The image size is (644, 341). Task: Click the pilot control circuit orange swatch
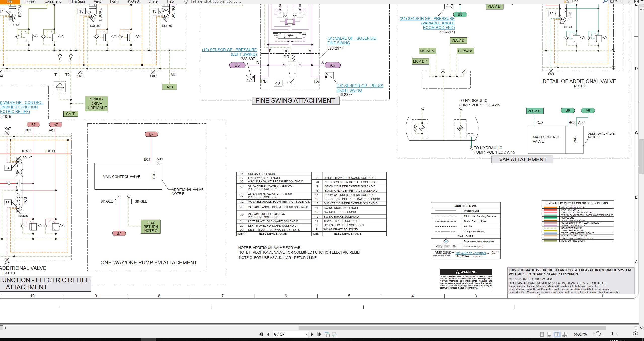[x=551, y=207]
